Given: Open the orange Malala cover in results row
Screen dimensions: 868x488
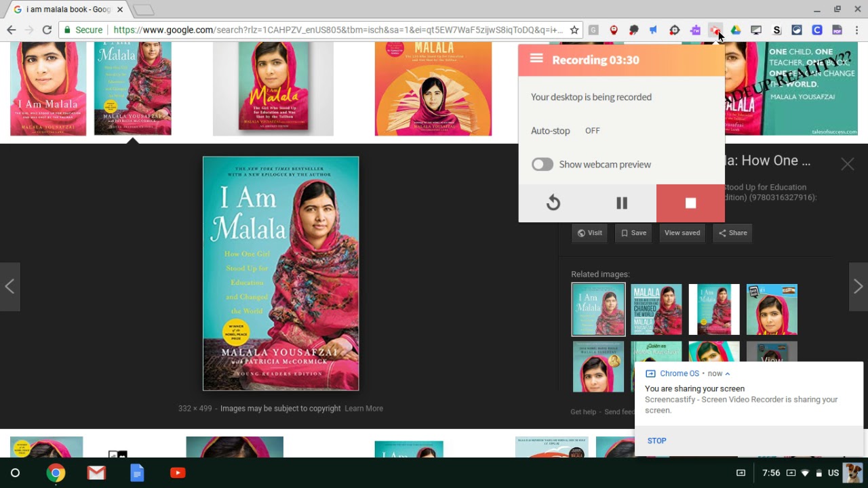Looking at the screenshot, I should click(433, 88).
